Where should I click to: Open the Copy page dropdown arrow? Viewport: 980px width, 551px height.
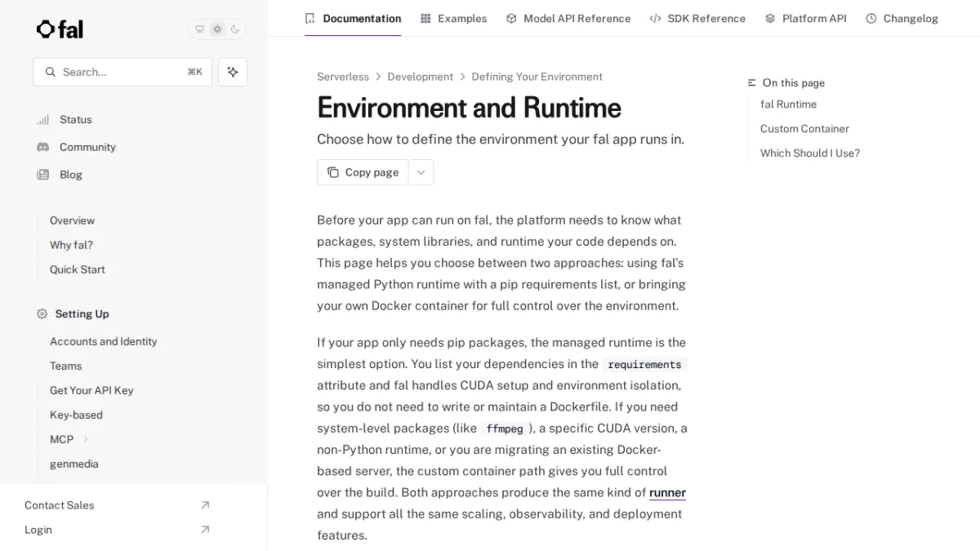(x=421, y=172)
